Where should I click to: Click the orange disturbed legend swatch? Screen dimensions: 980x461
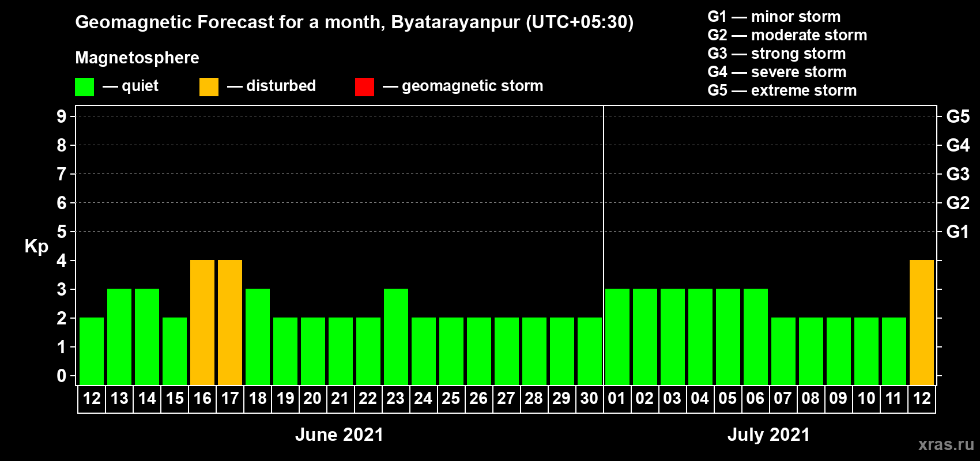pos(209,87)
